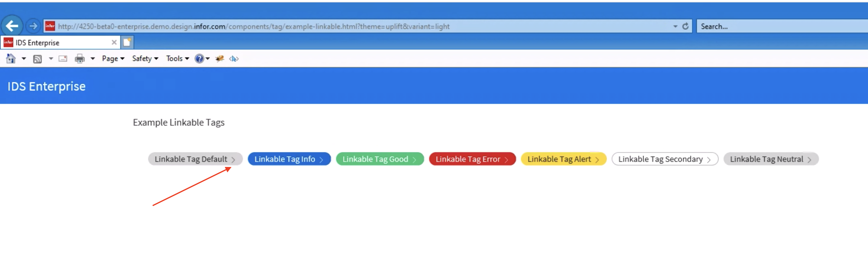Click the browser Forward arrow button
Viewport: 868px width, 276px height.
click(x=33, y=26)
